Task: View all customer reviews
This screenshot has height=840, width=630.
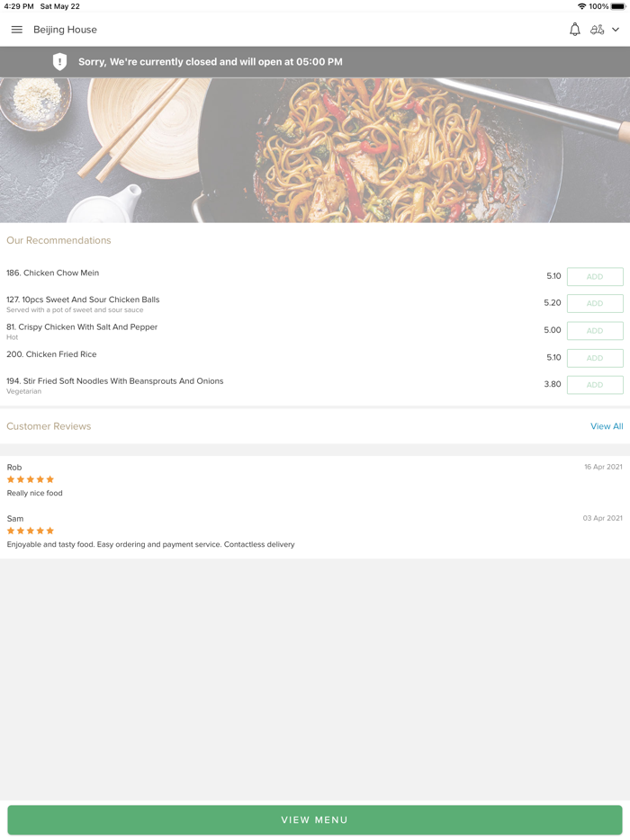Action: [607, 426]
